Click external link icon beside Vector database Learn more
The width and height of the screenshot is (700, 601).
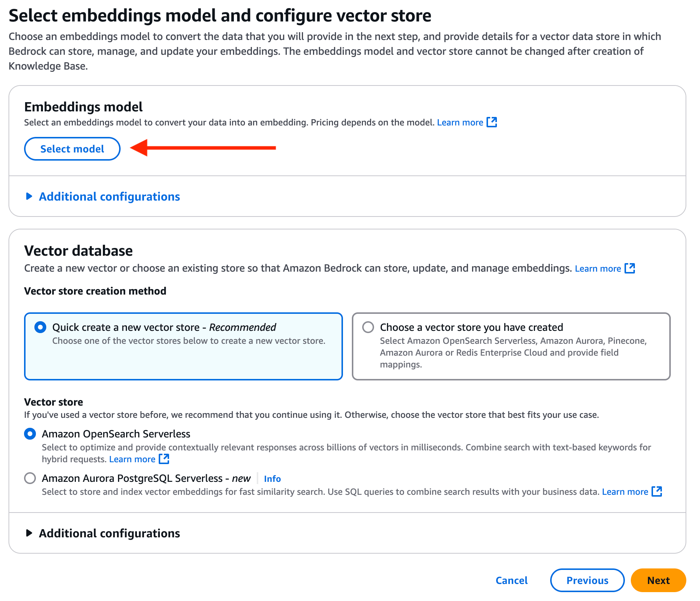click(x=629, y=268)
